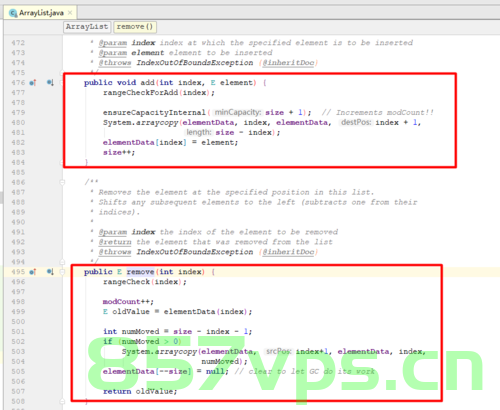This screenshot has width=500, height=410.
Task: Click the Java class icon on ArrayList.java tab
Action: click(x=13, y=13)
